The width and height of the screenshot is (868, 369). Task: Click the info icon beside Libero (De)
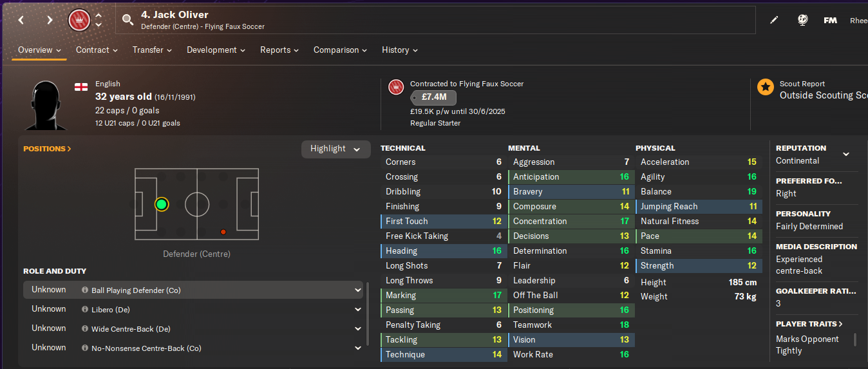tap(85, 310)
